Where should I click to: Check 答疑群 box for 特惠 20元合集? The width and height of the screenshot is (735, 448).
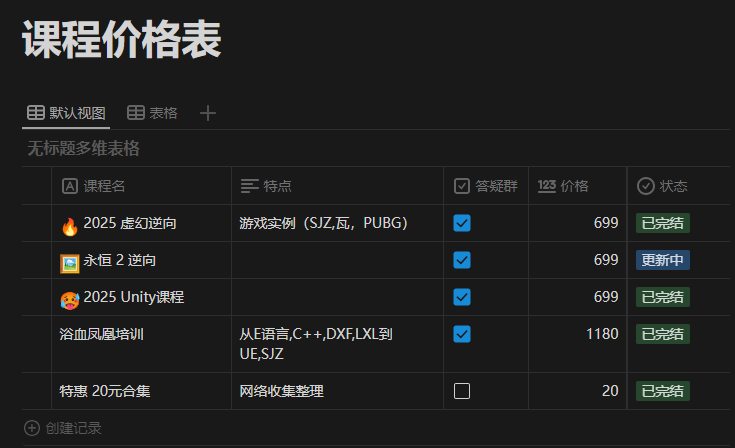(x=462, y=391)
